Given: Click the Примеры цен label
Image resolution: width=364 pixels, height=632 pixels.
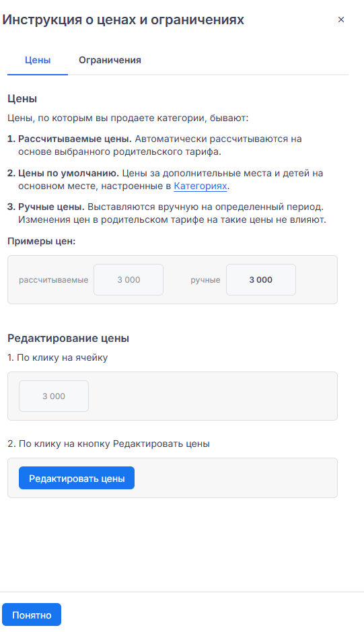Looking at the screenshot, I should coord(42,241).
